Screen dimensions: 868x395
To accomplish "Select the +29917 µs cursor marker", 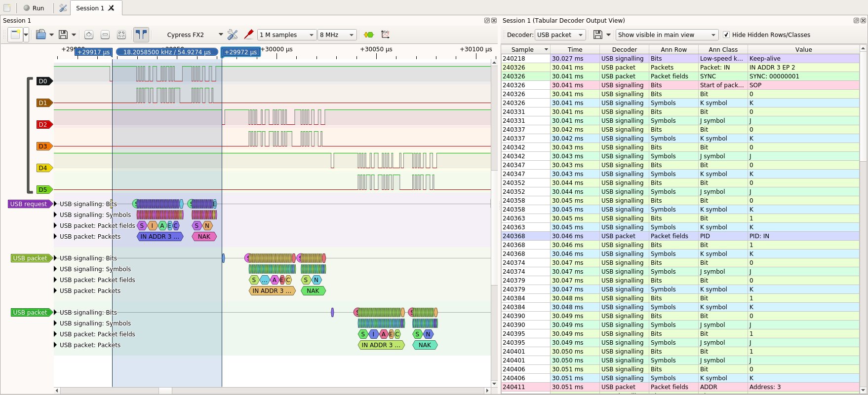I will 93,52.
